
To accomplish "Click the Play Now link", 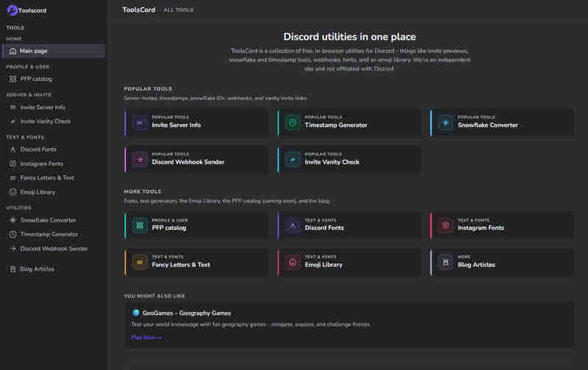I will [x=146, y=338].
